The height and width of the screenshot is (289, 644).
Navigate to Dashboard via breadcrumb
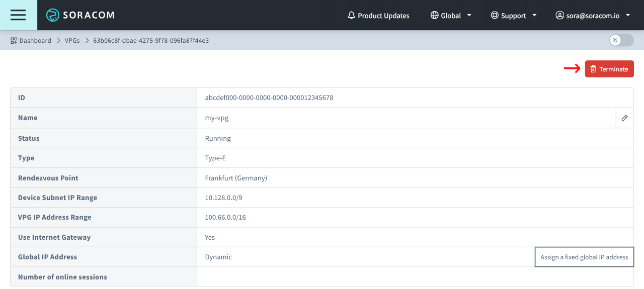pyautogui.click(x=35, y=40)
